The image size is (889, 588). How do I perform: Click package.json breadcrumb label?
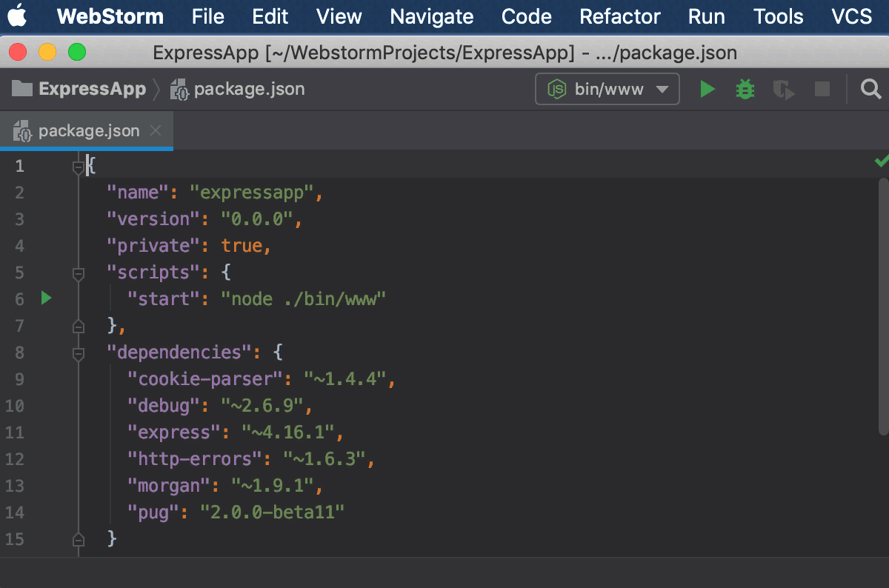(x=249, y=90)
